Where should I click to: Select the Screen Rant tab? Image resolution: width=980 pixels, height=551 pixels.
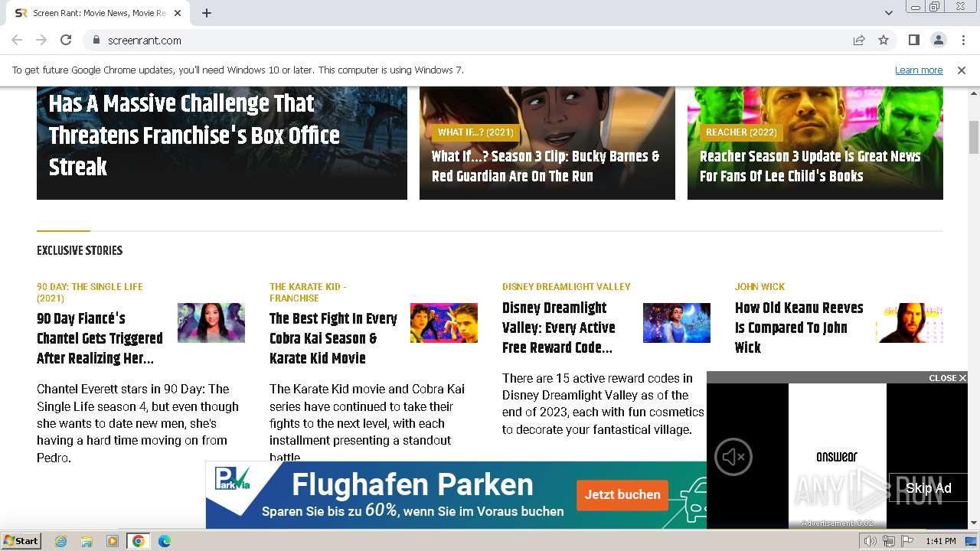pos(99,13)
